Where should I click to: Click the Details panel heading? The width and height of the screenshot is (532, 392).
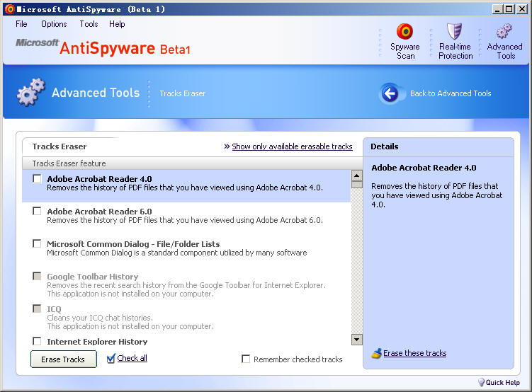[385, 146]
